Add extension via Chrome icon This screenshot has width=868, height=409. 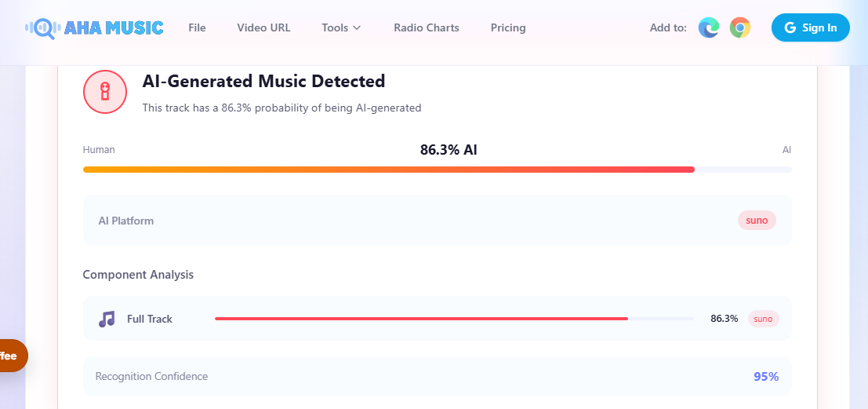[x=739, y=27]
